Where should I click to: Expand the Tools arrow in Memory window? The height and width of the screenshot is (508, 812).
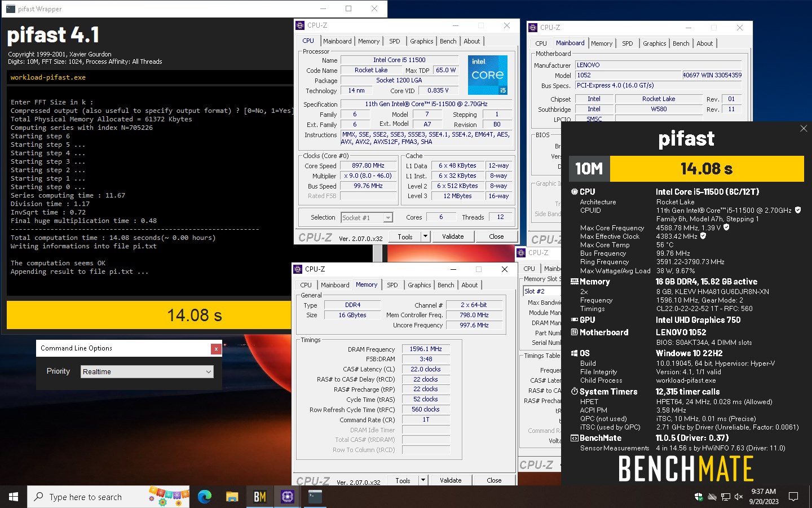(x=423, y=480)
